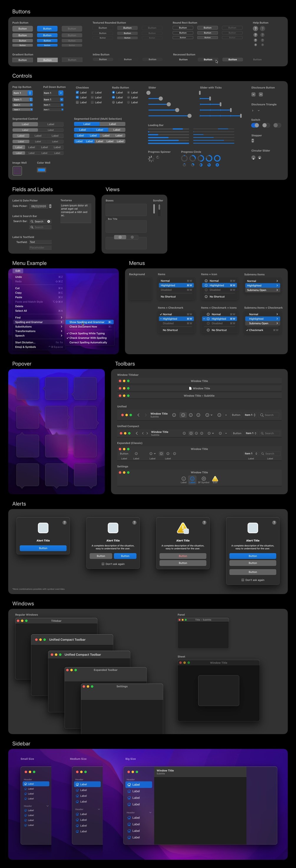
Task: Click the highlighted smiley in Expanded Classic toolbar
Action: click(161, 453)
